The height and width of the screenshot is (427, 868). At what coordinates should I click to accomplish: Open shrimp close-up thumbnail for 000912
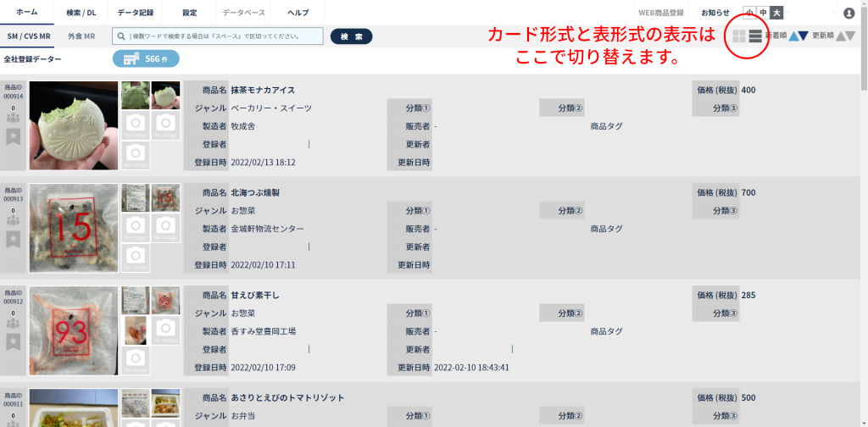[x=136, y=330]
